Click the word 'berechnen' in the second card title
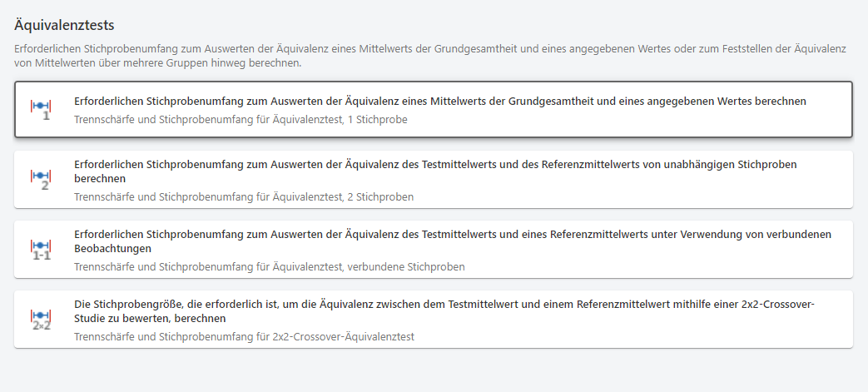 [x=100, y=179]
